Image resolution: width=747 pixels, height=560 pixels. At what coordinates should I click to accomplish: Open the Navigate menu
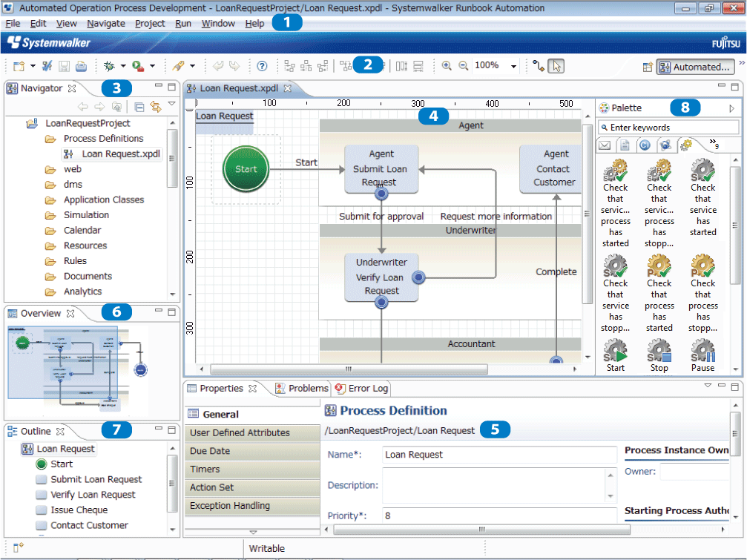pyautogui.click(x=106, y=23)
